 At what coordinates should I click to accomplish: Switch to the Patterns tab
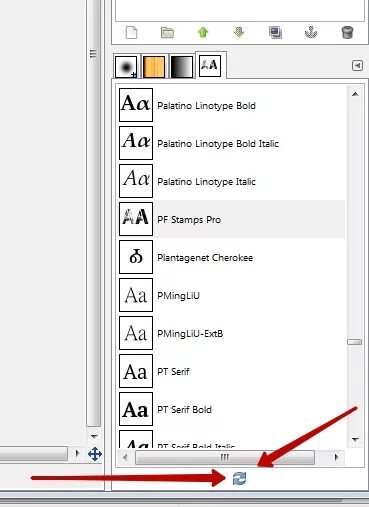(154, 67)
